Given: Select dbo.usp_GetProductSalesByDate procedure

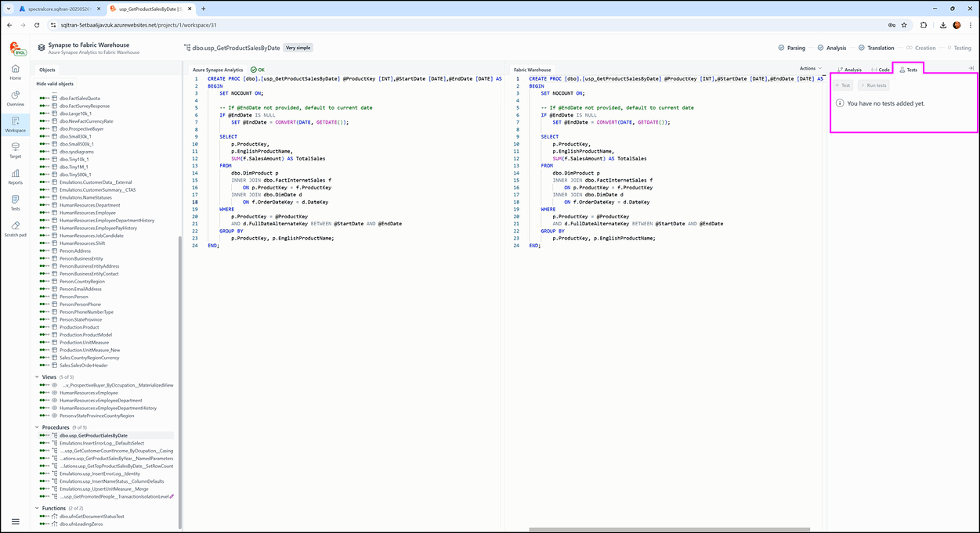Looking at the screenshot, I should (x=93, y=435).
